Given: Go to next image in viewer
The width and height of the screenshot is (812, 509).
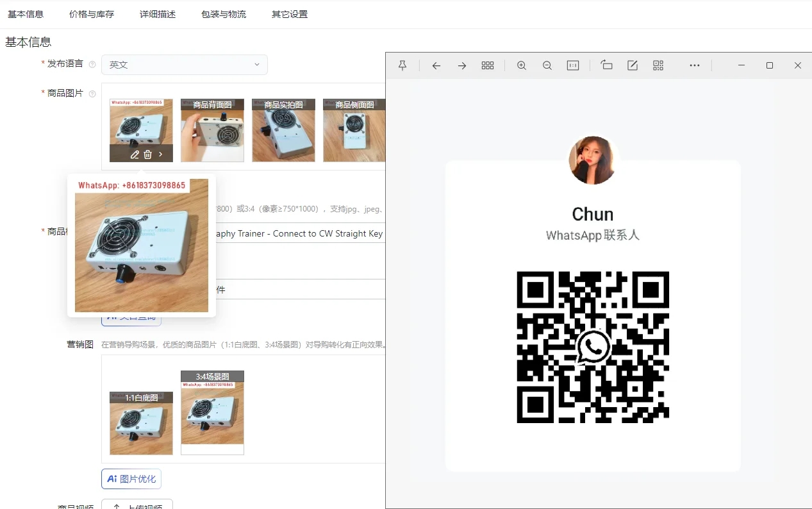Looking at the screenshot, I should [462, 65].
